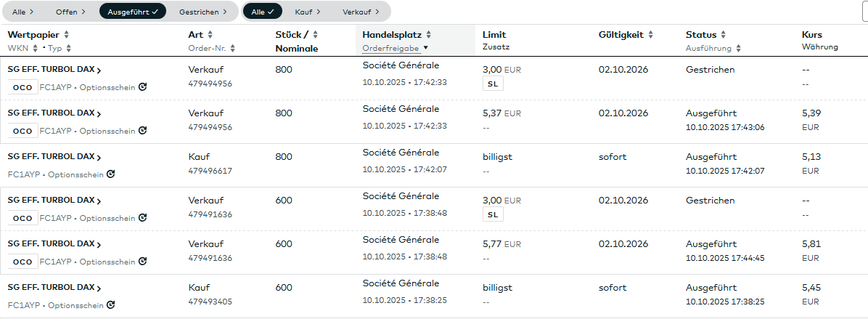Click the Status column sort icon
The width and height of the screenshot is (868, 319).
(x=724, y=35)
